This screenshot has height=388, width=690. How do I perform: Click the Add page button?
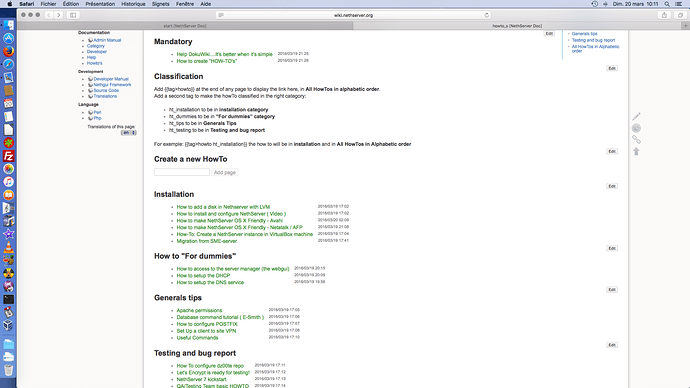pyautogui.click(x=224, y=172)
